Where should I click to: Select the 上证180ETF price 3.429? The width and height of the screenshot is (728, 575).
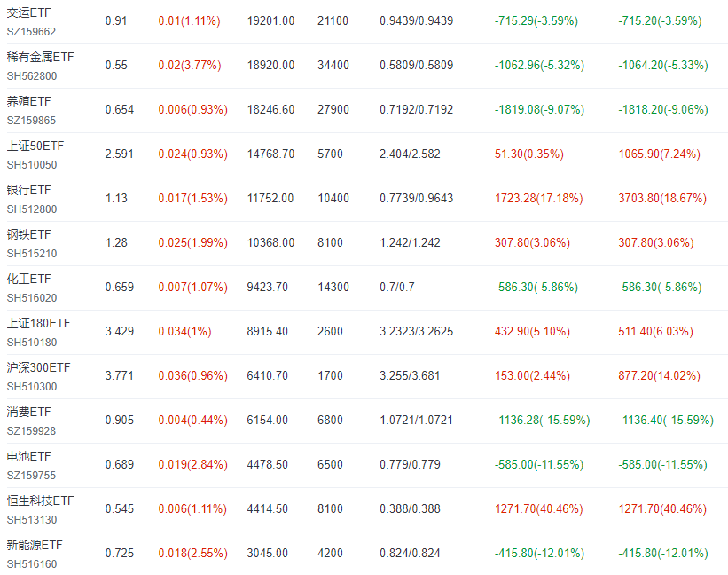coord(120,331)
